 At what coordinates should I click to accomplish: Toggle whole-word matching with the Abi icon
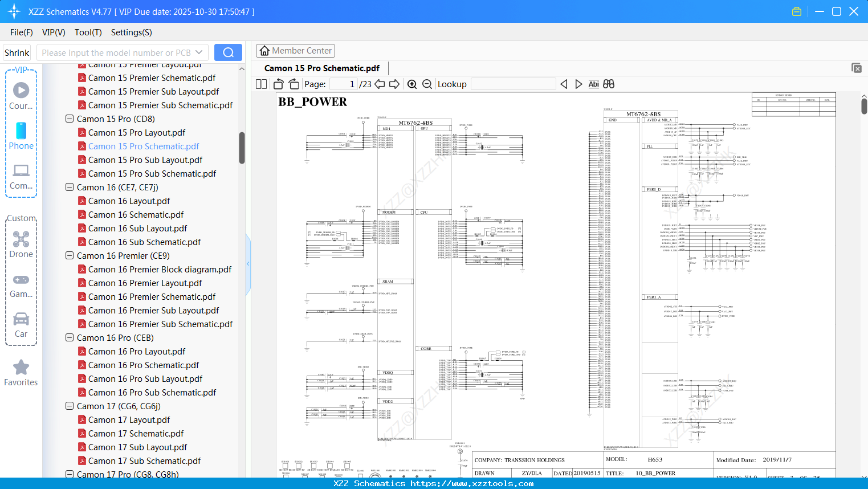tap(593, 84)
